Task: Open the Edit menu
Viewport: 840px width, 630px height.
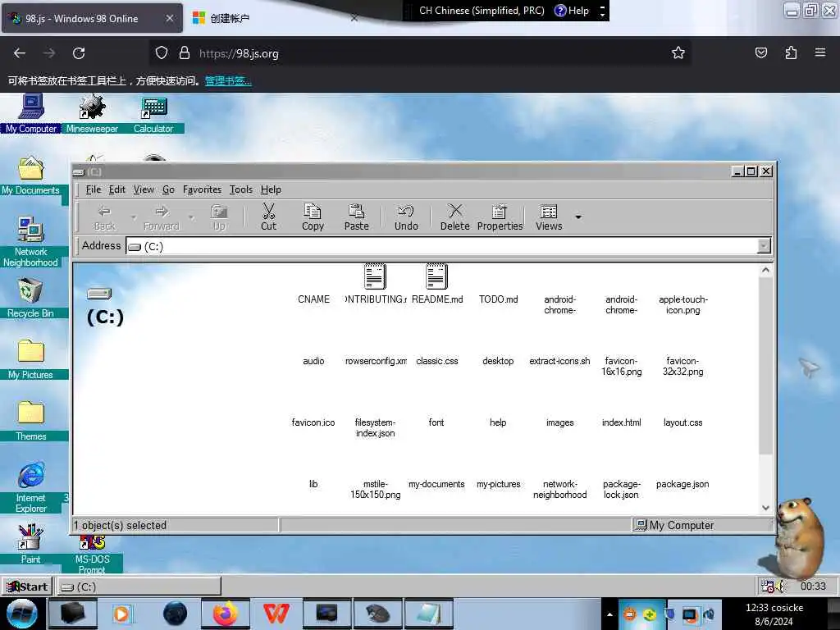Action: click(116, 189)
